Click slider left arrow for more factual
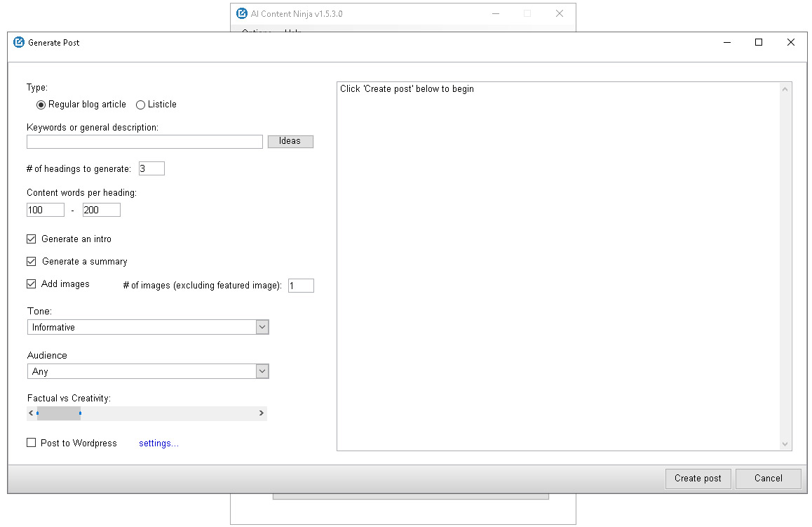The image size is (812, 527). [31, 413]
